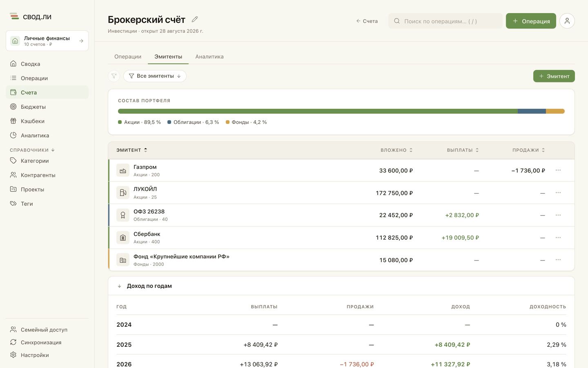The image size is (588, 368).
Task: Click the Сбербанк issuer name
Action: (x=147, y=234)
